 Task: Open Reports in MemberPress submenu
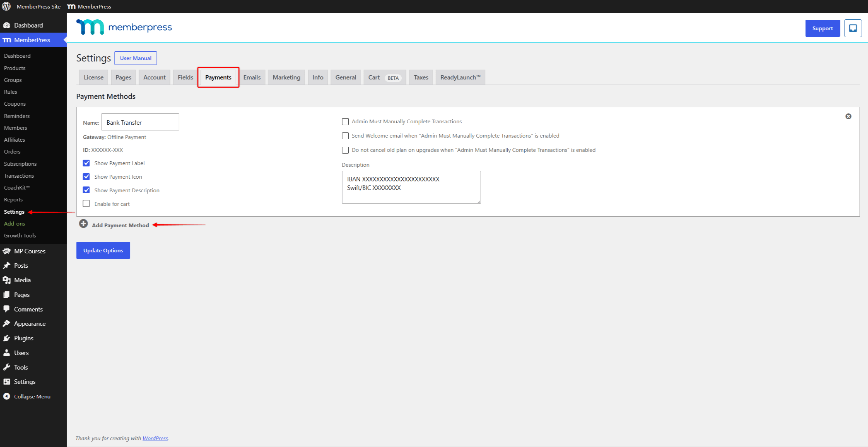click(x=13, y=200)
